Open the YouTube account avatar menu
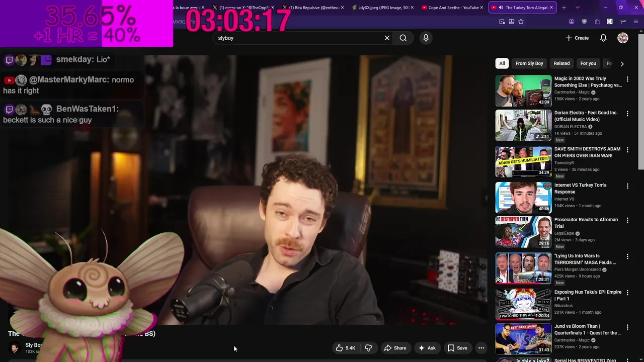Image resolution: width=644 pixels, height=362 pixels. (623, 38)
